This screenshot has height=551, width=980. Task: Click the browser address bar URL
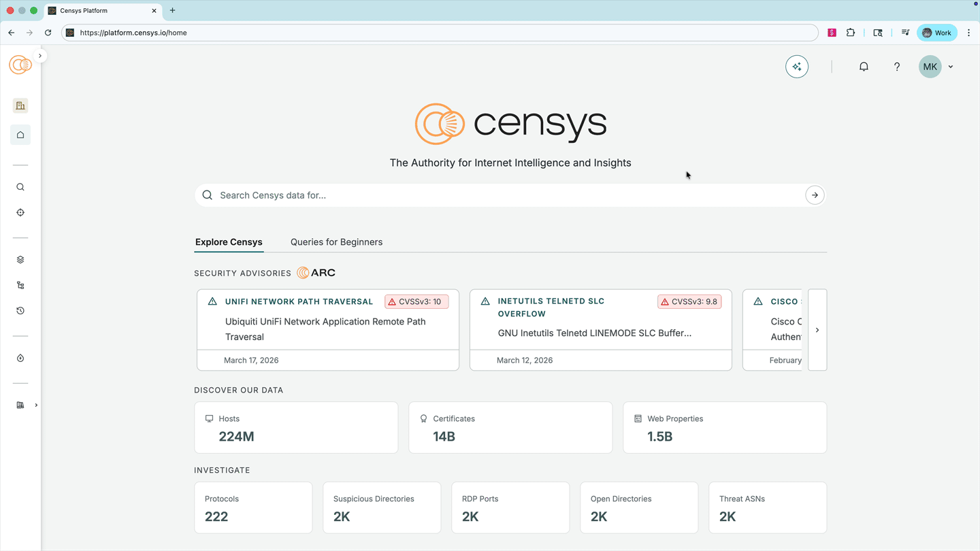[x=133, y=33]
